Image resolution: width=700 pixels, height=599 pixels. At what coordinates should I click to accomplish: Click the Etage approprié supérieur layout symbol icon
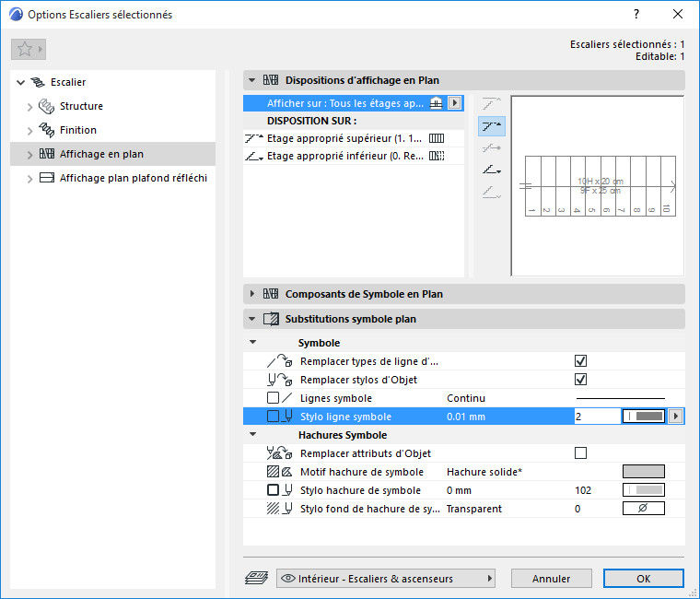(x=437, y=138)
